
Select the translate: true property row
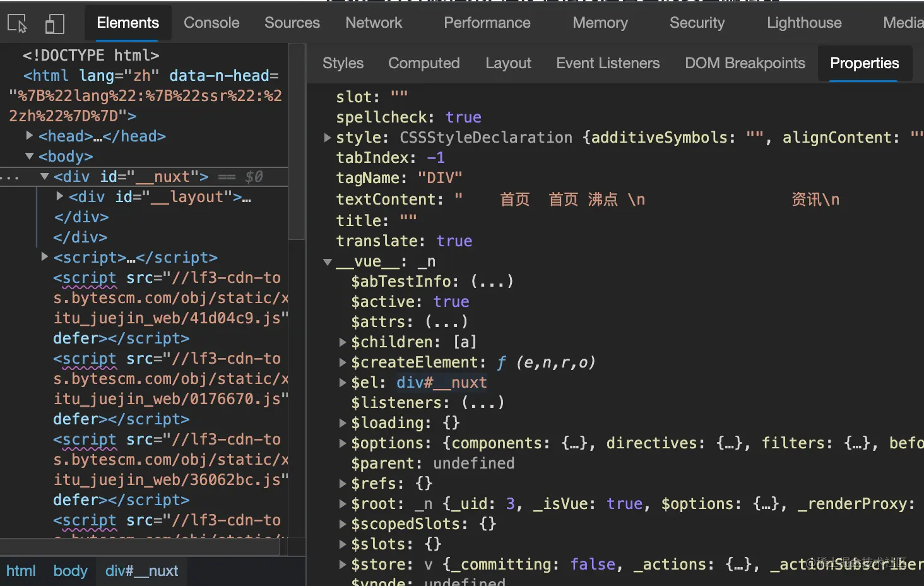coord(404,241)
